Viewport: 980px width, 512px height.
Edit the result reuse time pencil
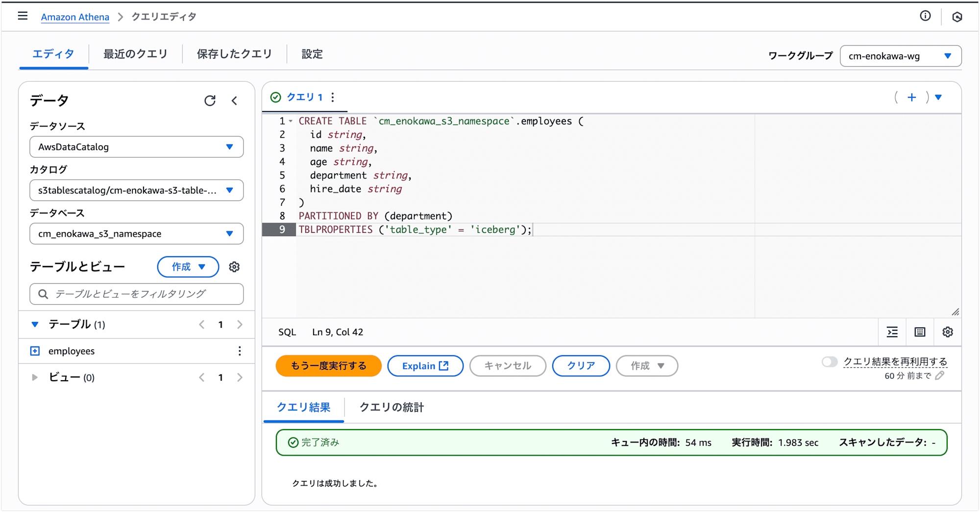click(940, 376)
